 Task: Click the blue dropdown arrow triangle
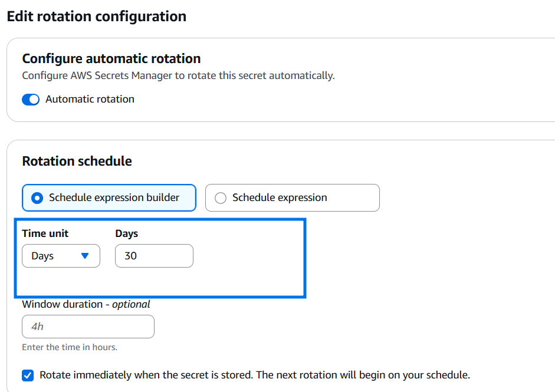(x=84, y=256)
